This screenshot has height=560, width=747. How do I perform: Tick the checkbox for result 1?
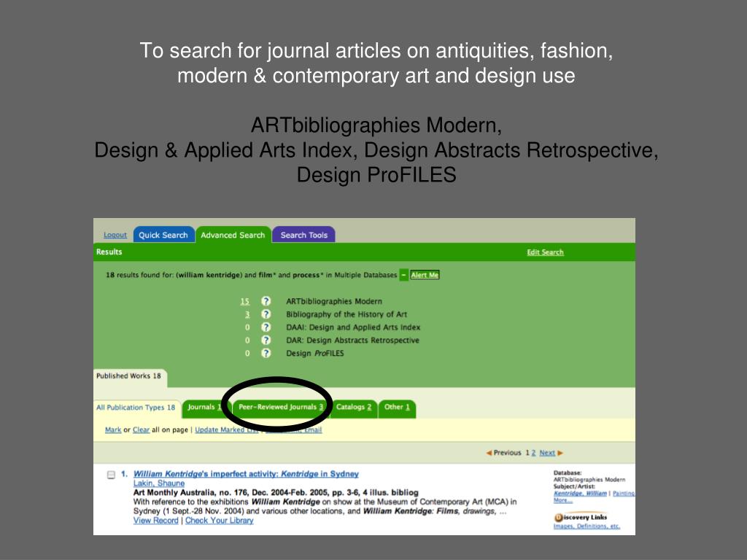(111, 475)
